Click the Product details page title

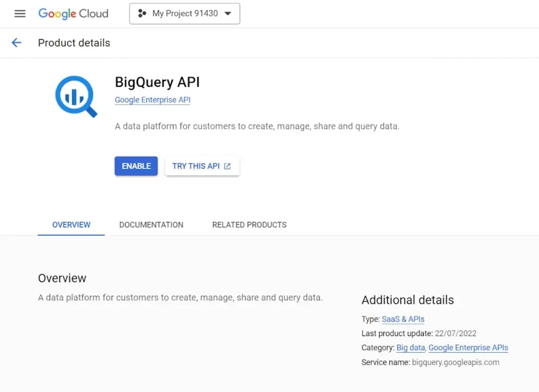[x=74, y=43]
